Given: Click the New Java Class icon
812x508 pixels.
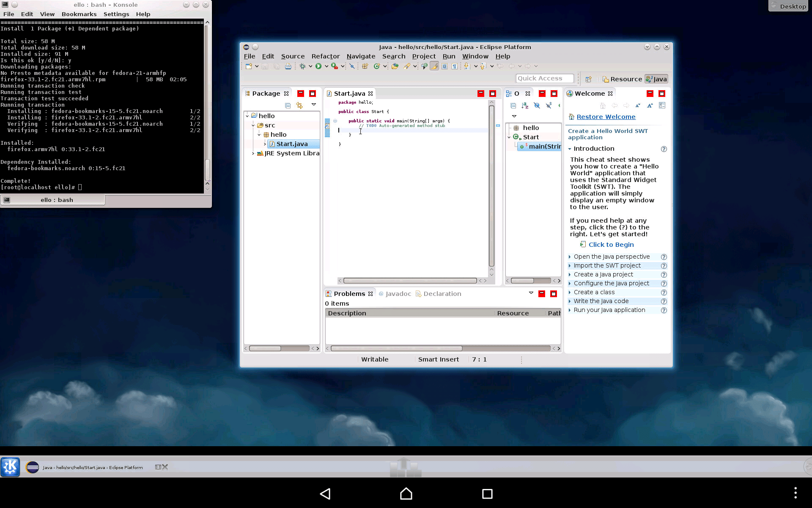Looking at the screenshot, I should point(376,66).
